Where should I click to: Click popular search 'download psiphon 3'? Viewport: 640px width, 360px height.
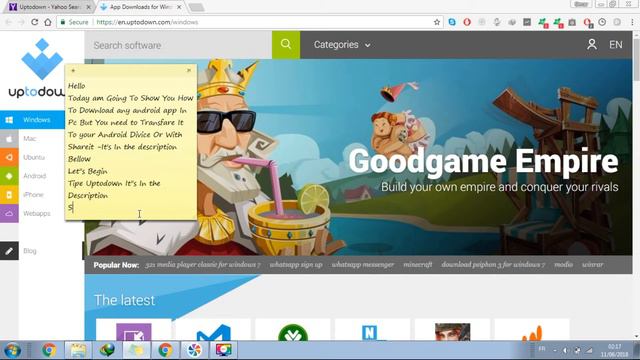(493, 264)
